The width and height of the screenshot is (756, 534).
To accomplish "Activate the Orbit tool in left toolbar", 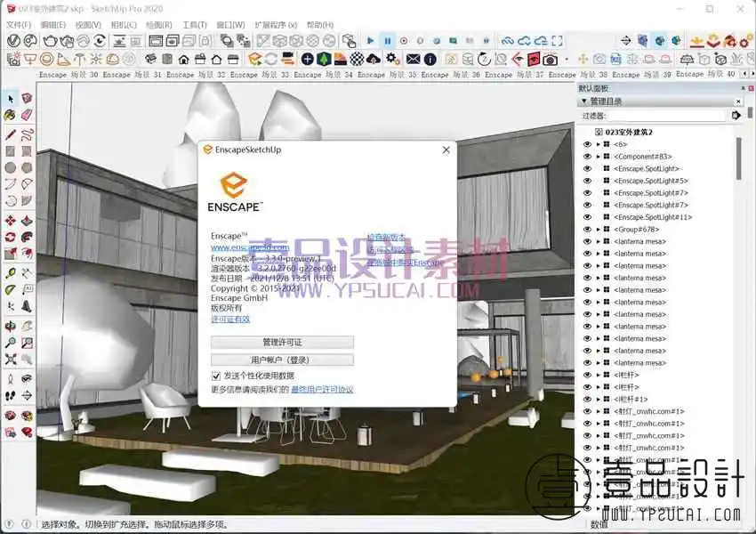I will point(10,326).
